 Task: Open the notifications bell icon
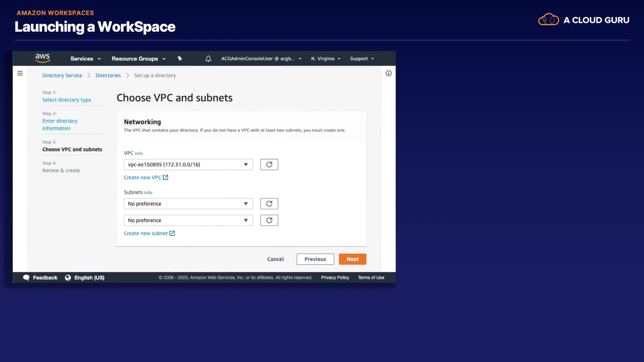[x=208, y=59]
